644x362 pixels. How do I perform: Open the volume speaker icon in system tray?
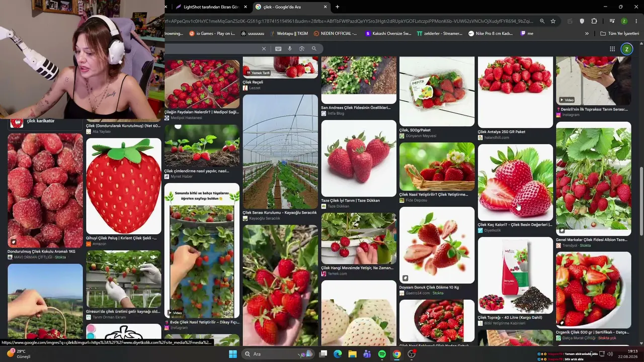point(610,354)
